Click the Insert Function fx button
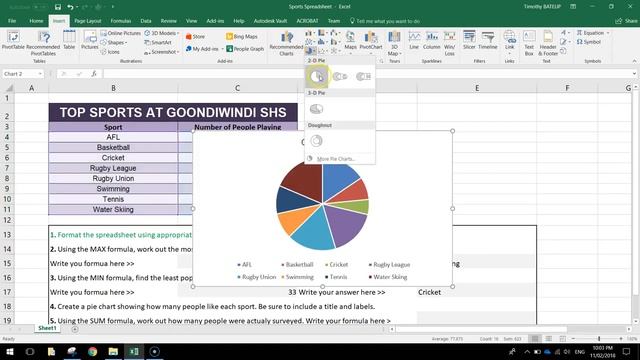 tap(94, 74)
